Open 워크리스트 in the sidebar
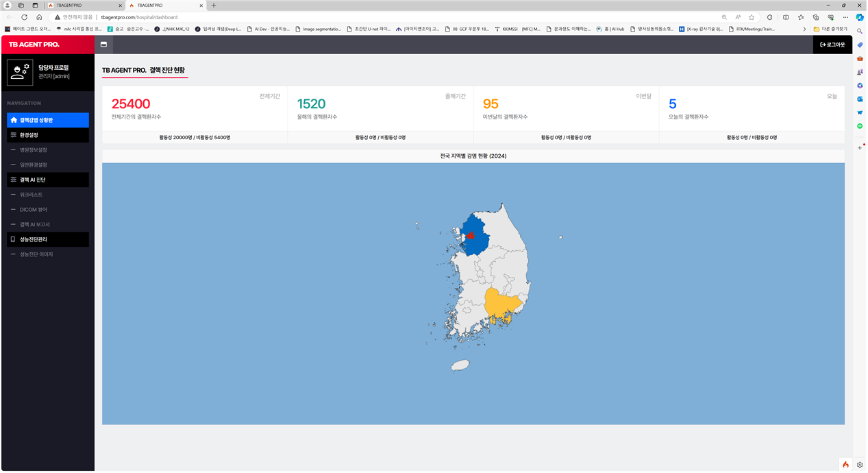The height and width of the screenshot is (473, 868). click(31, 195)
